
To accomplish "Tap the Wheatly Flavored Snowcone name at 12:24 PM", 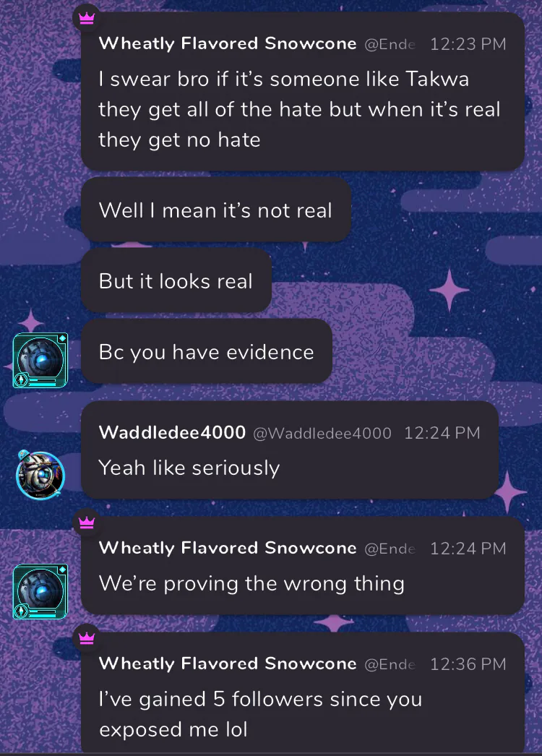I will pyautogui.click(x=228, y=548).
